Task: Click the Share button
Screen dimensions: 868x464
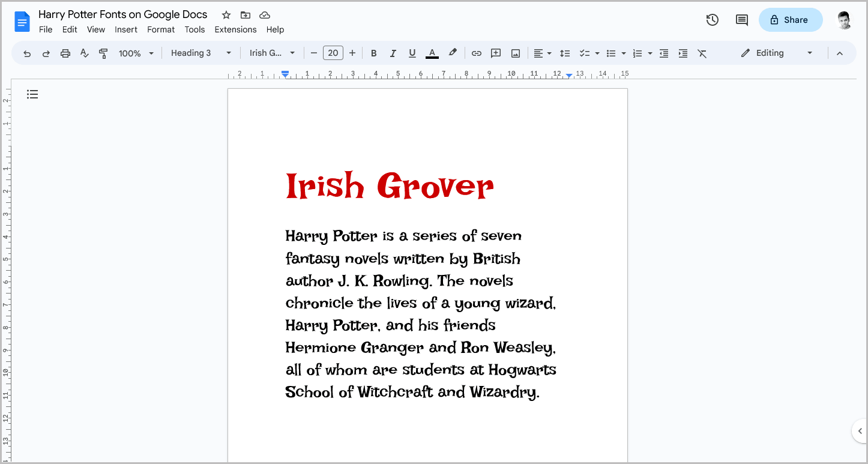Action: [791, 19]
